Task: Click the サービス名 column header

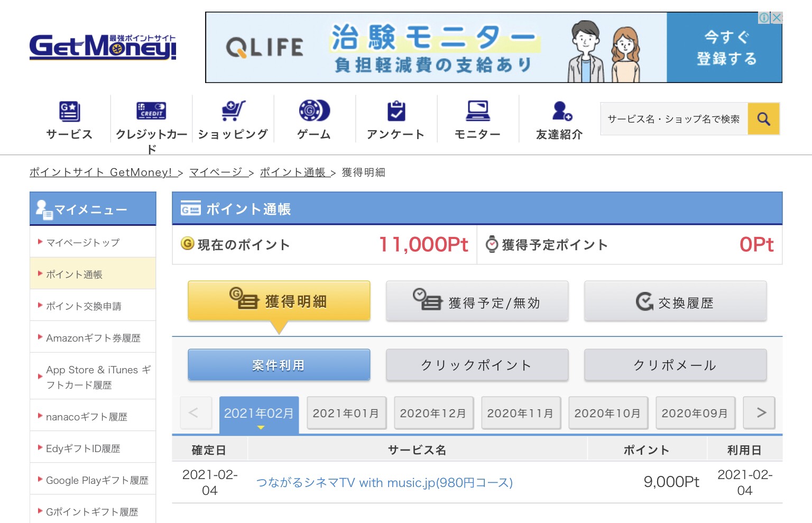Action: point(417,450)
